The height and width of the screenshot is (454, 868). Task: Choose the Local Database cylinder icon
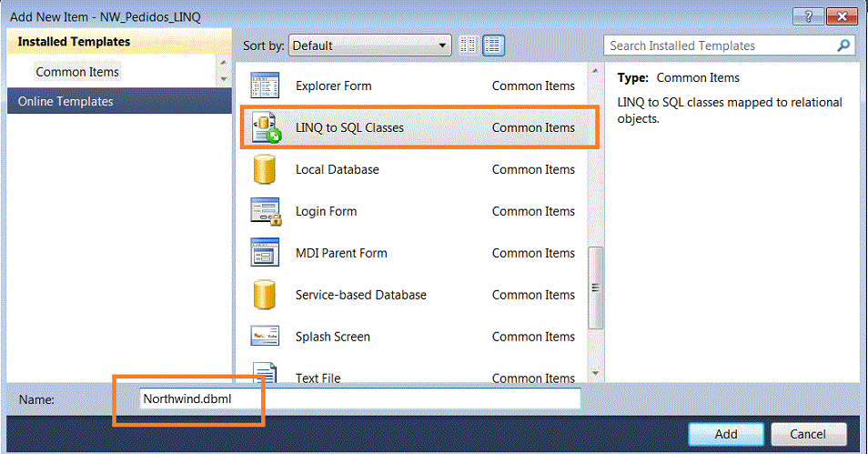click(265, 169)
